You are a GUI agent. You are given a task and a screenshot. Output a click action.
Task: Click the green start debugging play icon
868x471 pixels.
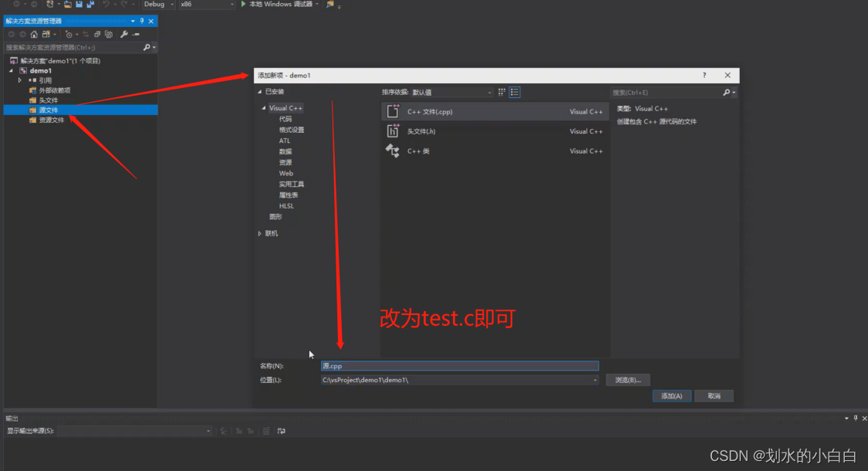point(243,4)
